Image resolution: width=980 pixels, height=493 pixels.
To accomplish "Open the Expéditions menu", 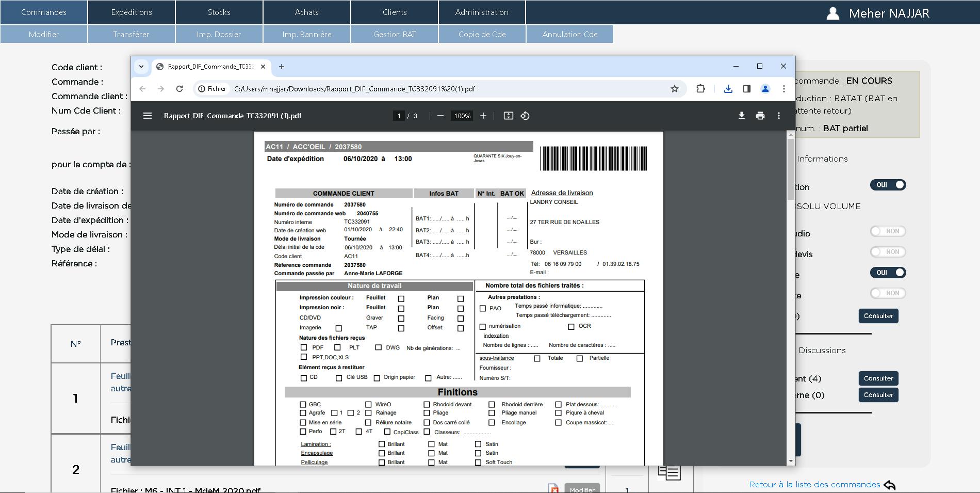I will [131, 12].
